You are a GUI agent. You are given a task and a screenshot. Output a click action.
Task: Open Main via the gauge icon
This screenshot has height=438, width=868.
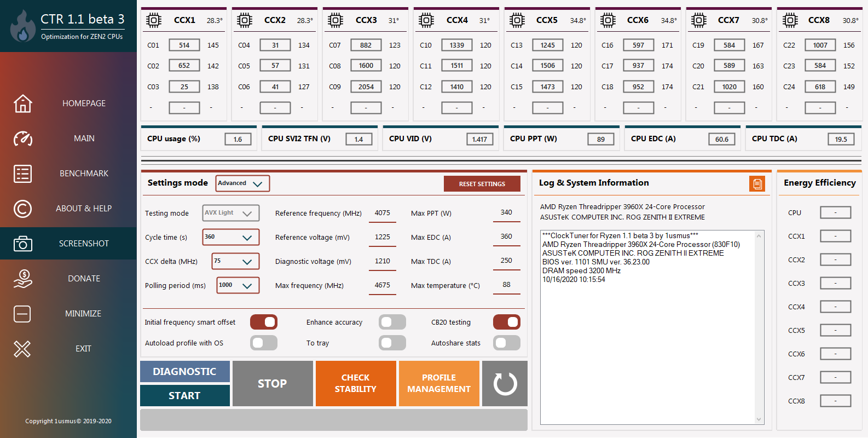22,139
